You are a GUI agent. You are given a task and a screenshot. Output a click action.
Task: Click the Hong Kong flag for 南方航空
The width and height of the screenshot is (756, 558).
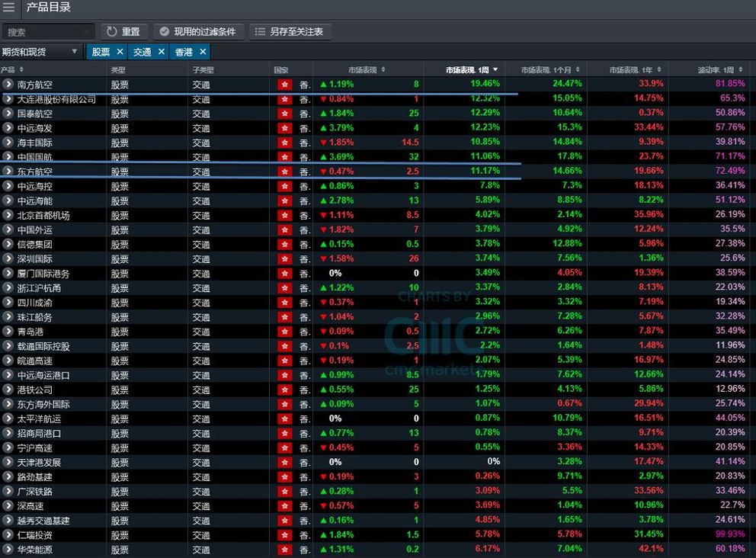pyautogui.click(x=284, y=85)
